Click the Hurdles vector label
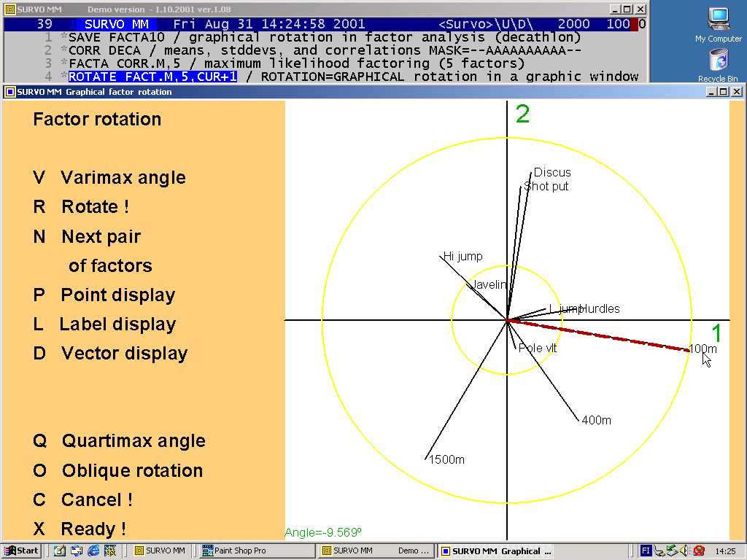Screen dimensions: 747x560 (600, 308)
